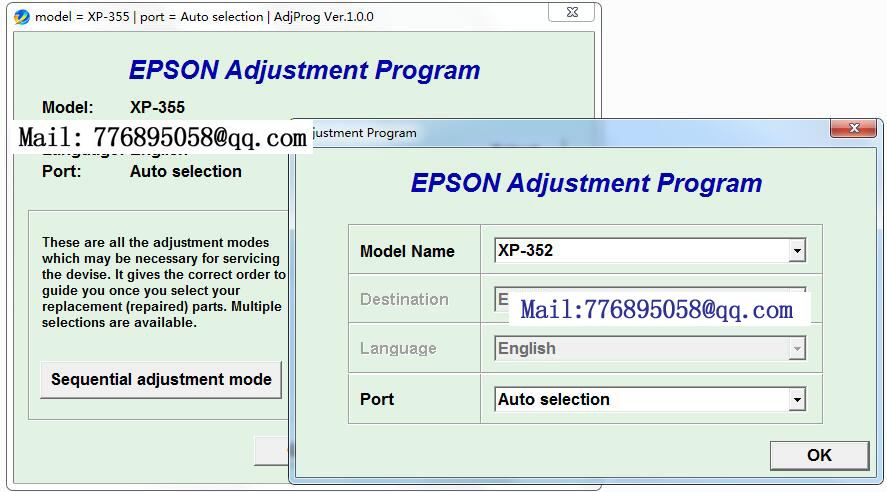Click XP-355 model text in back window
887x492 pixels.
[x=157, y=107]
